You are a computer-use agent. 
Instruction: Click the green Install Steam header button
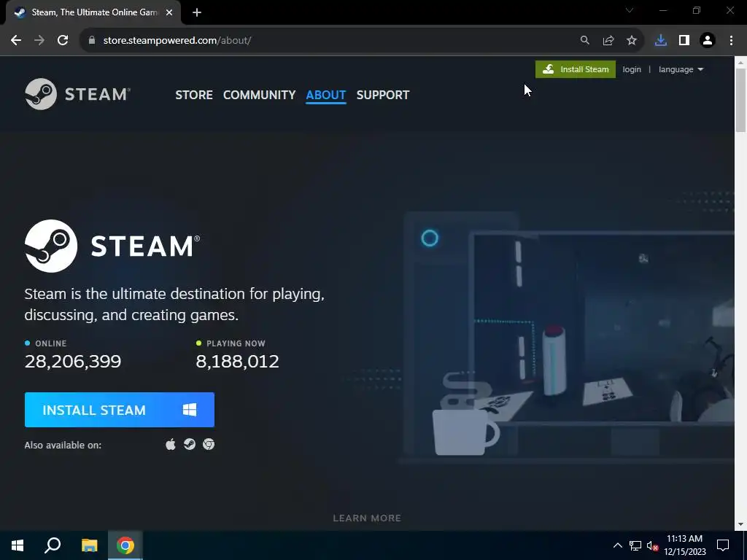575,69
